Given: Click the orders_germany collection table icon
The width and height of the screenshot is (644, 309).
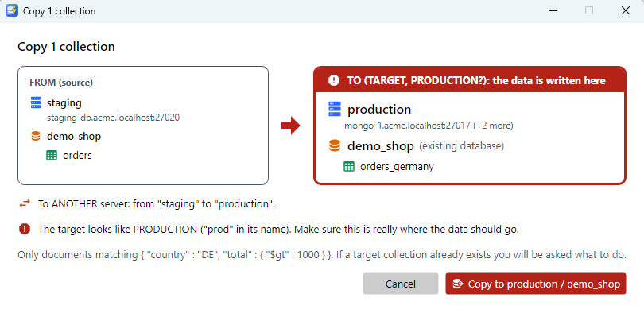Looking at the screenshot, I should click(x=349, y=167).
